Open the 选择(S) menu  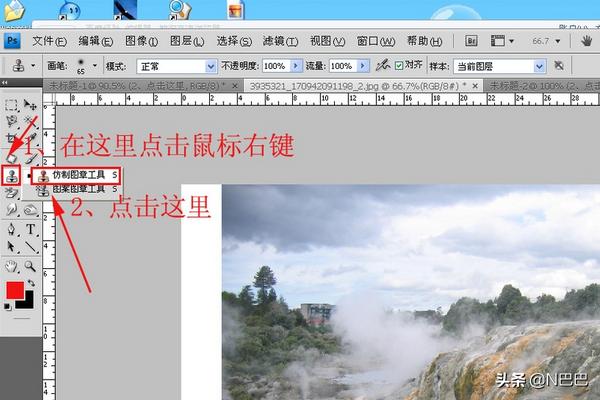tap(234, 41)
